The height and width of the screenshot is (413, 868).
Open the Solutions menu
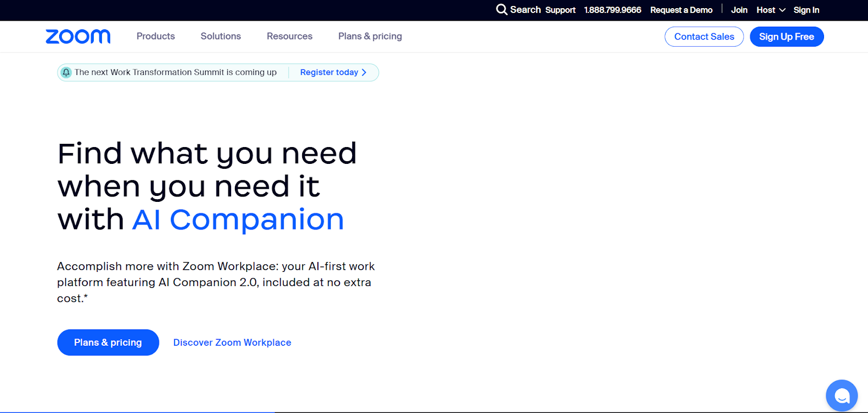[x=221, y=36]
